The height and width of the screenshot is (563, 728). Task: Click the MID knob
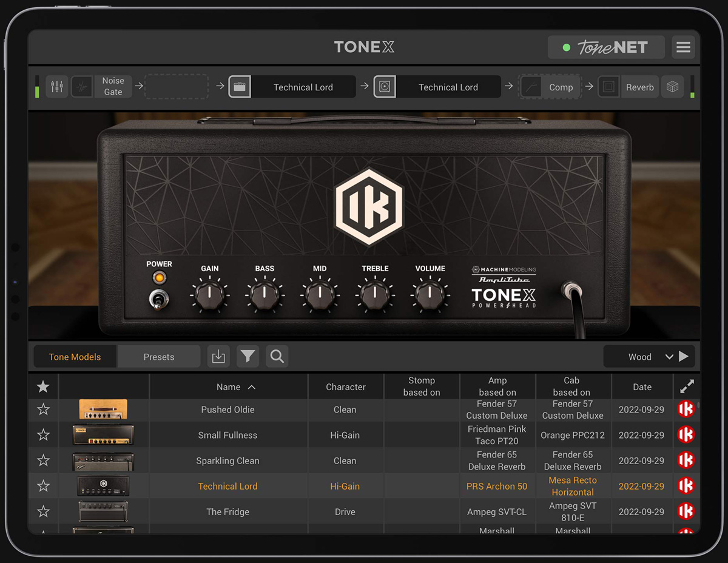(320, 295)
